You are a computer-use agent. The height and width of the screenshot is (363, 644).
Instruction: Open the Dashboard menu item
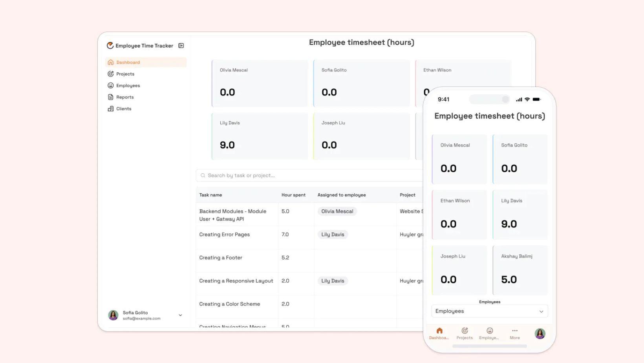(x=146, y=62)
